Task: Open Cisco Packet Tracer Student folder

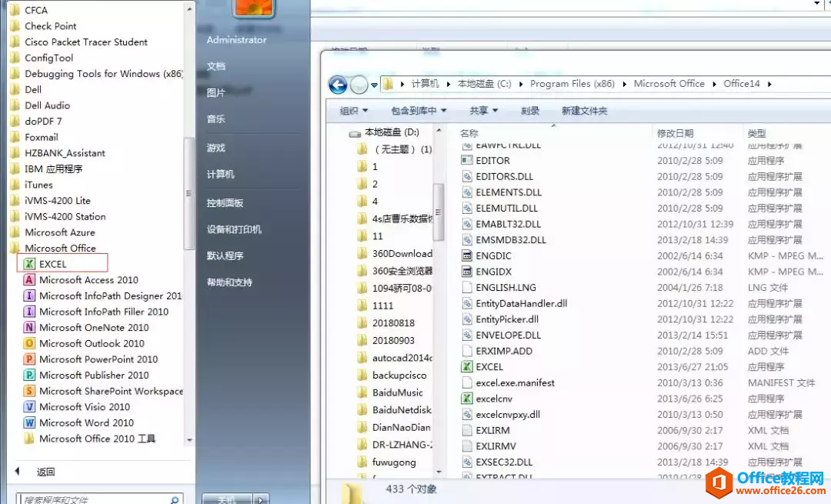Action: point(79,42)
